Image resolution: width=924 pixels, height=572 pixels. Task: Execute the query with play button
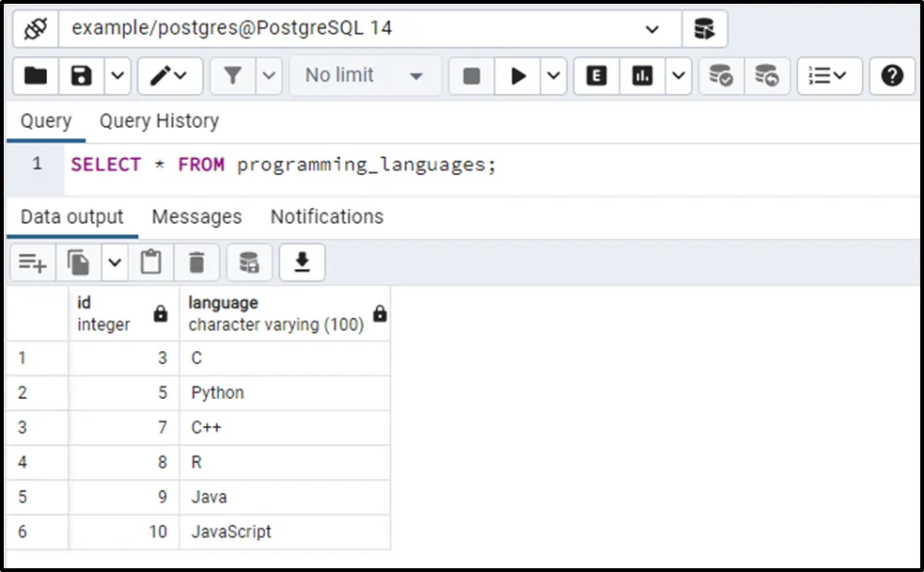click(518, 76)
